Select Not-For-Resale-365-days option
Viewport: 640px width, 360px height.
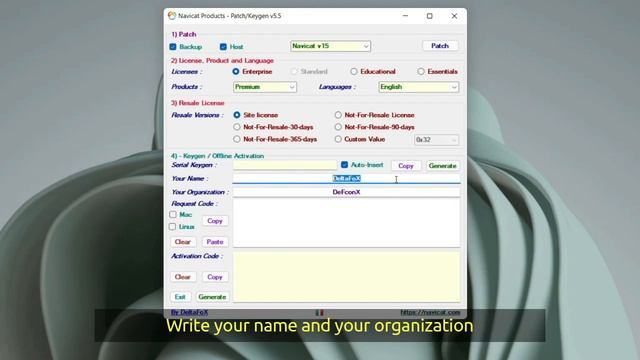(237, 139)
